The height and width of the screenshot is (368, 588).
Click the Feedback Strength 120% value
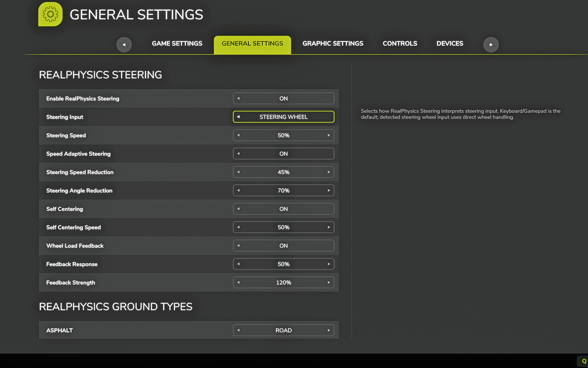[284, 282]
